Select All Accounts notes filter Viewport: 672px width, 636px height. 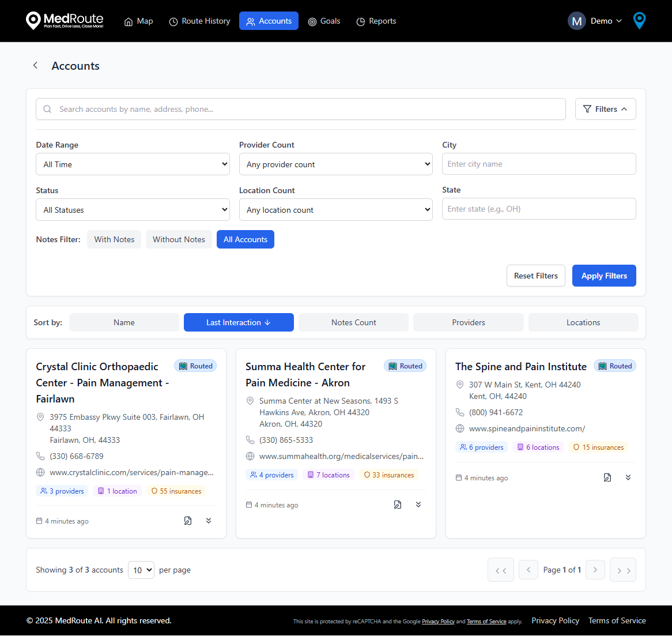pos(245,239)
